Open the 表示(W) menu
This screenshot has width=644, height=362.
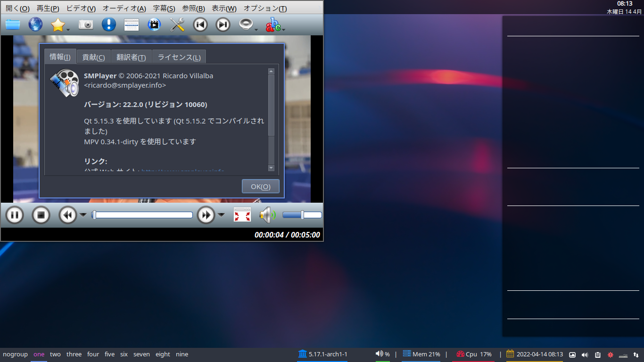pyautogui.click(x=224, y=8)
